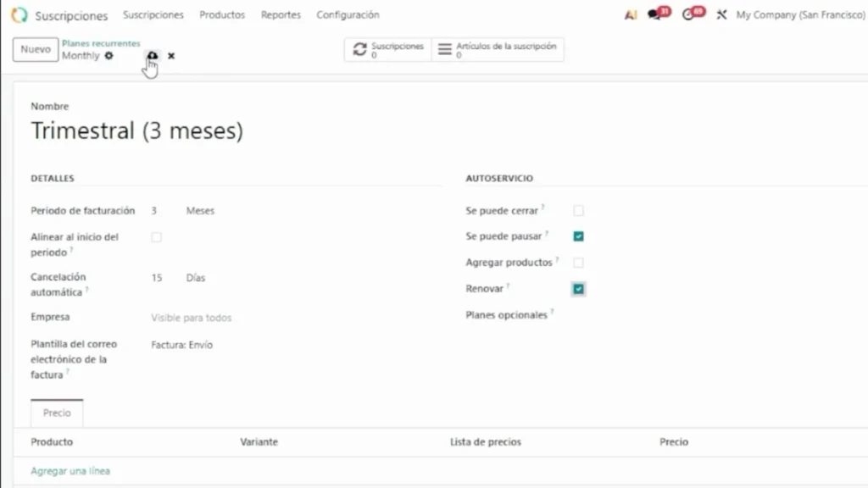868x488 pixels.
Task: Open the 'Plantilla del correo' Factura: Envío dropdown
Action: [x=182, y=345]
